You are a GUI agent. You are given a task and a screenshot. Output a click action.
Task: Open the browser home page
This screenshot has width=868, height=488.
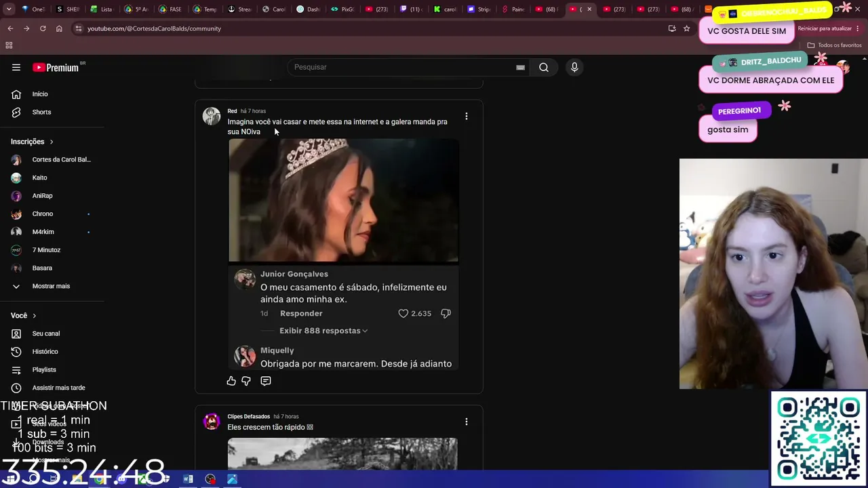(x=59, y=28)
